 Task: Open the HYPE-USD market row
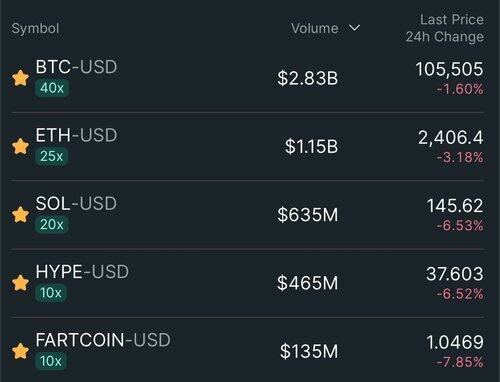[x=248, y=283]
